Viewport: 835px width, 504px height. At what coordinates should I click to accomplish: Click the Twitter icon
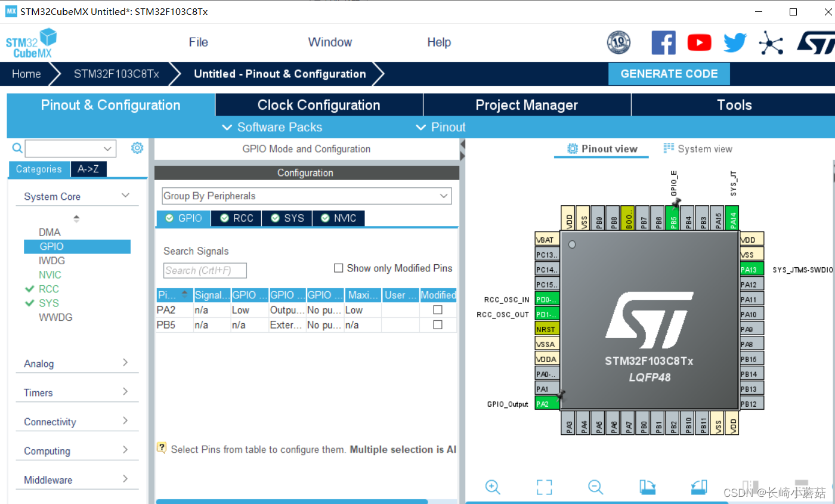coord(734,42)
